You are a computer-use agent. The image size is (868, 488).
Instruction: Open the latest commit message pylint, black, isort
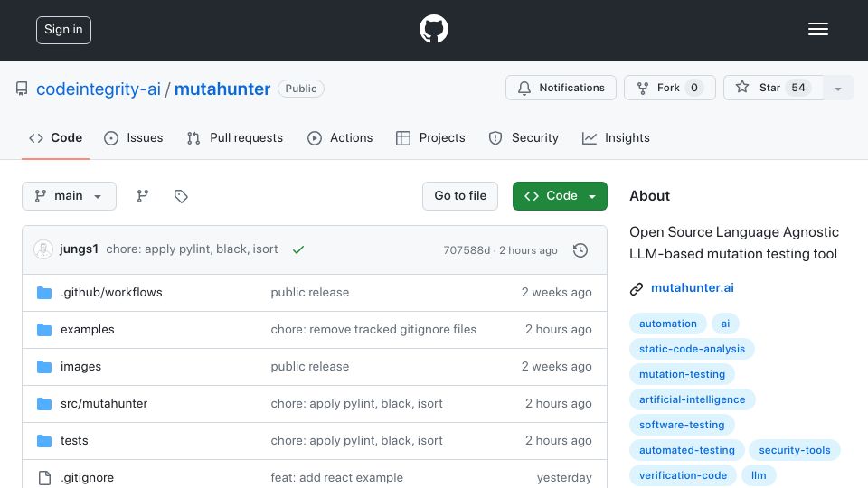[x=192, y=249]
